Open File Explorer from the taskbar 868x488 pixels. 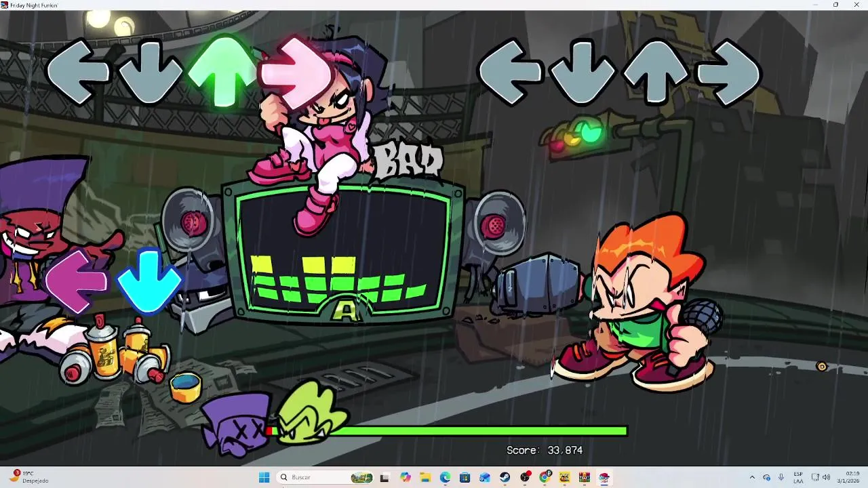pyautogui.click(x=425, y=477)
